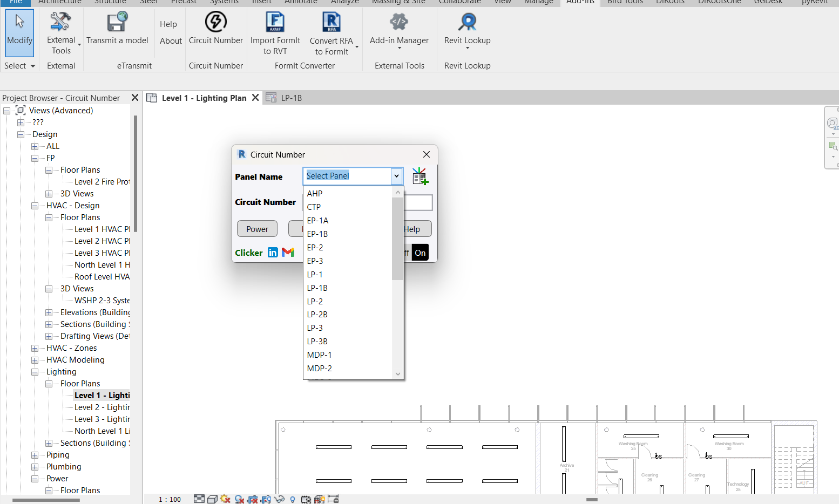
Task: Collapse the Views (Advanced) tree node
Action: [7, 111]
